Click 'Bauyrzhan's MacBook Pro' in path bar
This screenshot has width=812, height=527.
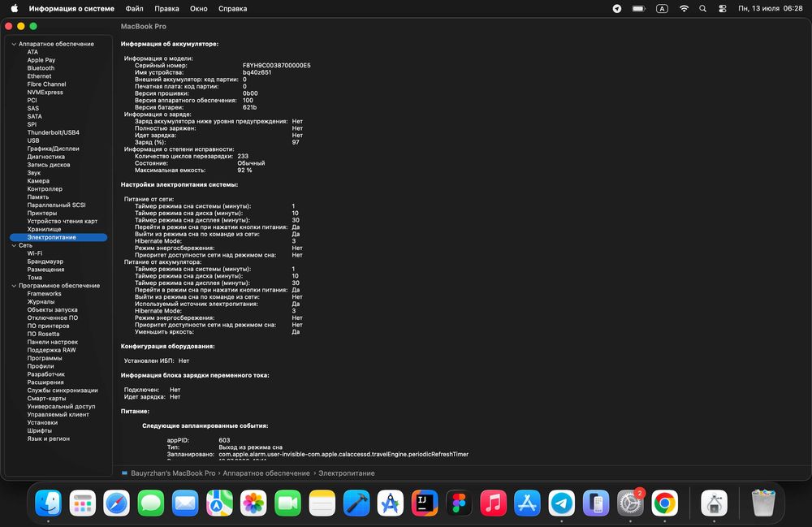[x=173, y=473]
